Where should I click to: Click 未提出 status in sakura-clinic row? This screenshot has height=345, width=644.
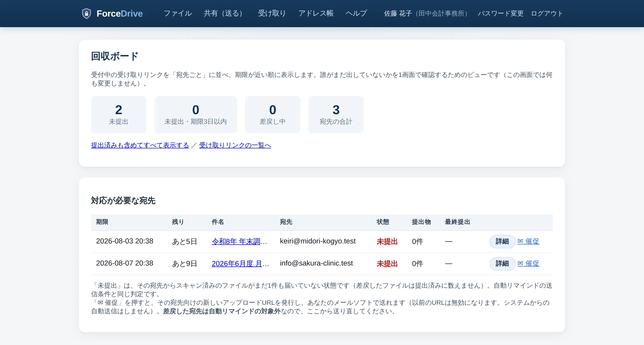tap(387, 264)
